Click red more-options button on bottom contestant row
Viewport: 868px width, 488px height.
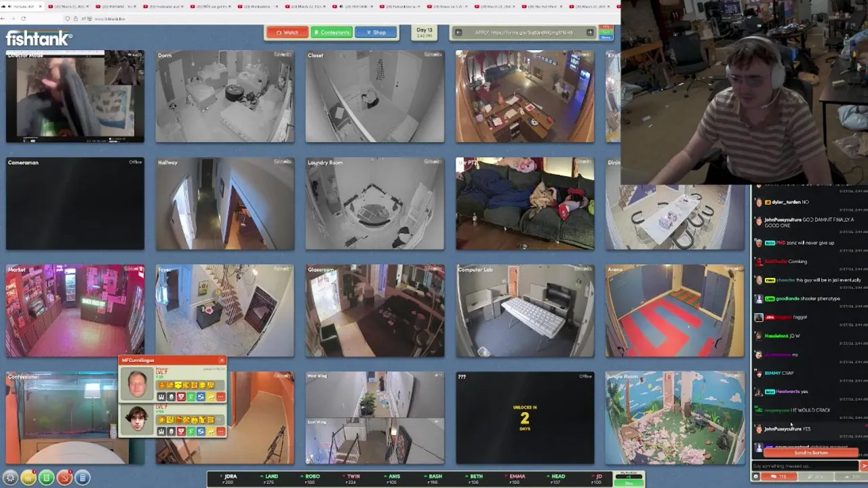pyautogui.click(x=220, y=431)
